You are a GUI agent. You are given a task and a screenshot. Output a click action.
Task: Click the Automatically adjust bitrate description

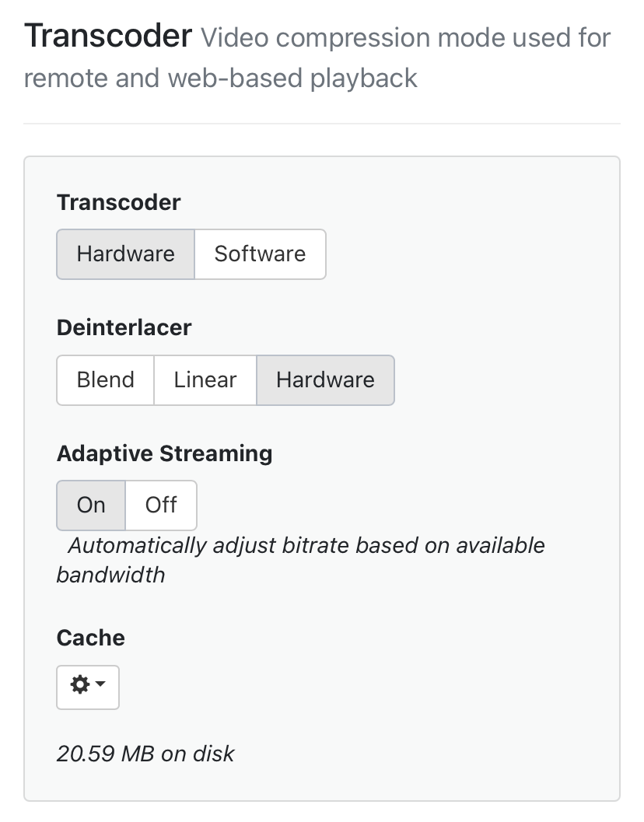point(306,546)
